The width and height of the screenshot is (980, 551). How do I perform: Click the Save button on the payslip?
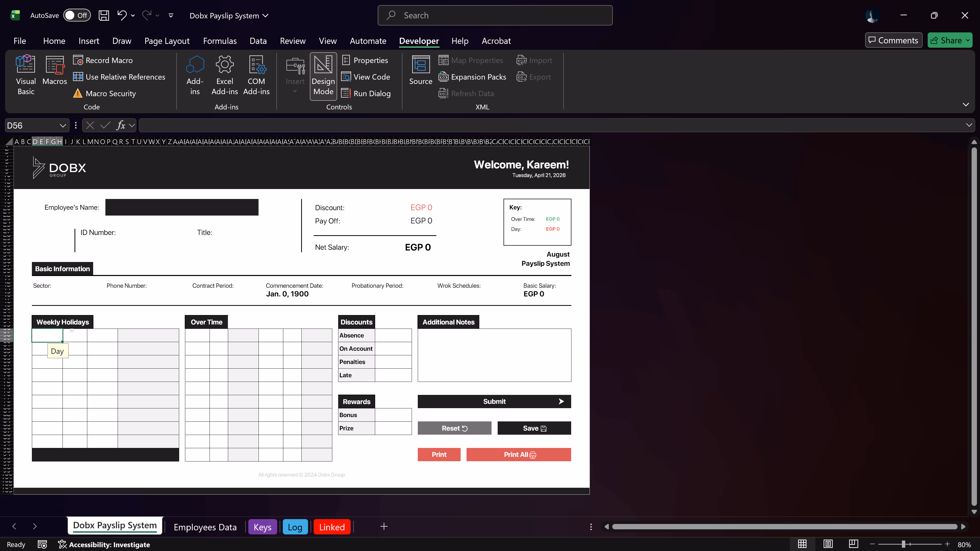pos(534,428)
